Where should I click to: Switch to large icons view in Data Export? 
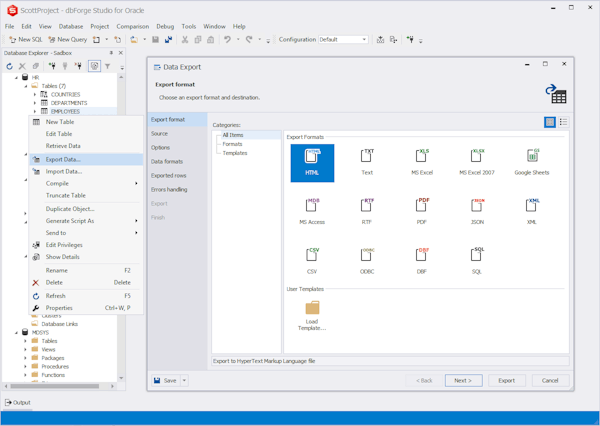550,122
